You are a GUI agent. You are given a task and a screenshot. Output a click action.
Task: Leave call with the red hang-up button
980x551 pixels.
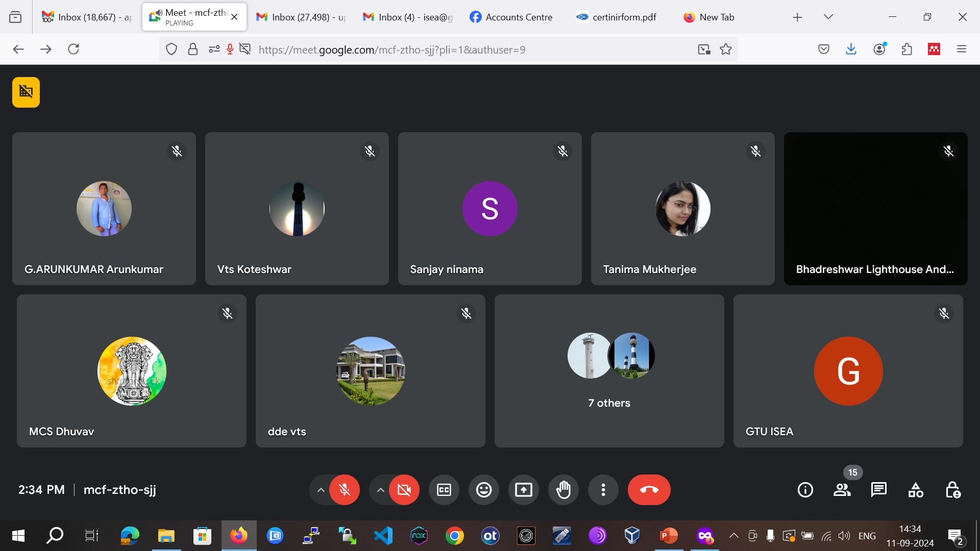[x=649, y=490]
